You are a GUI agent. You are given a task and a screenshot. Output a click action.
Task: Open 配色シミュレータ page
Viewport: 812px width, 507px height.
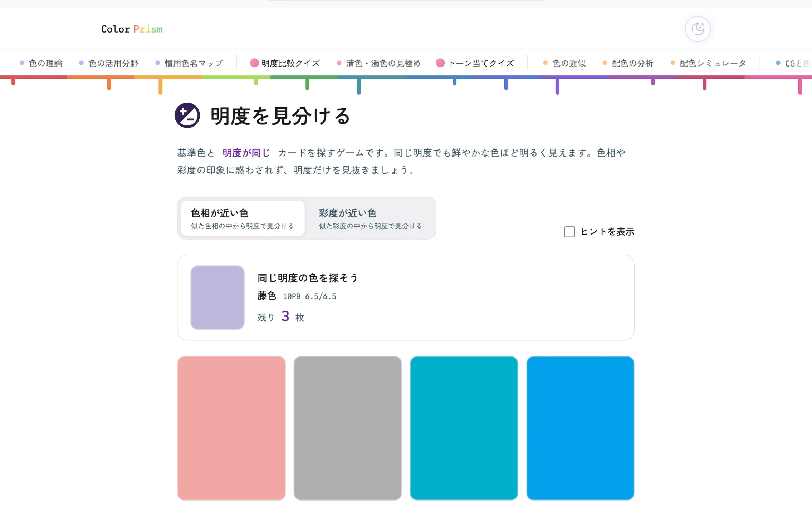pyautogui.click(x=708, y=63)
